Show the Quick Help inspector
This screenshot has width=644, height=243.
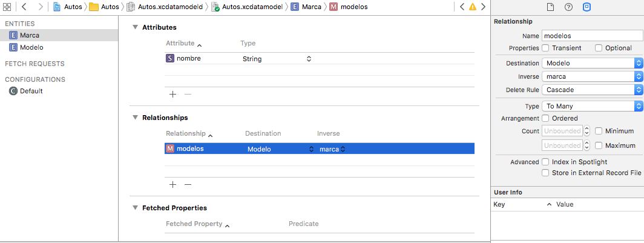point(568,7)
